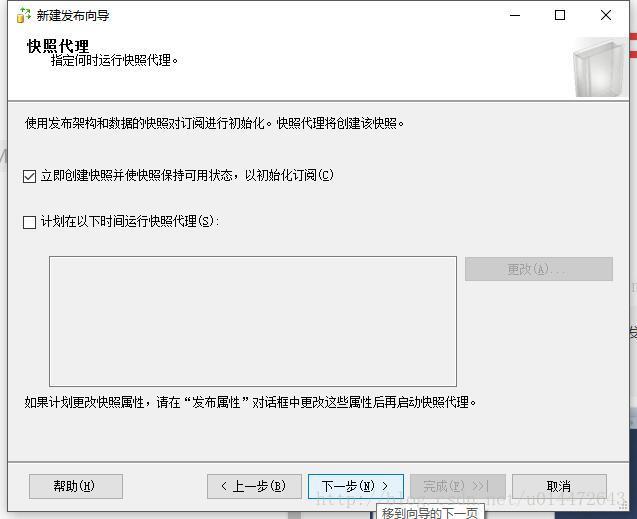Go back with 上一步(B) button
The height and width of the screenshot is (519, 637).
tap(254, 486)
